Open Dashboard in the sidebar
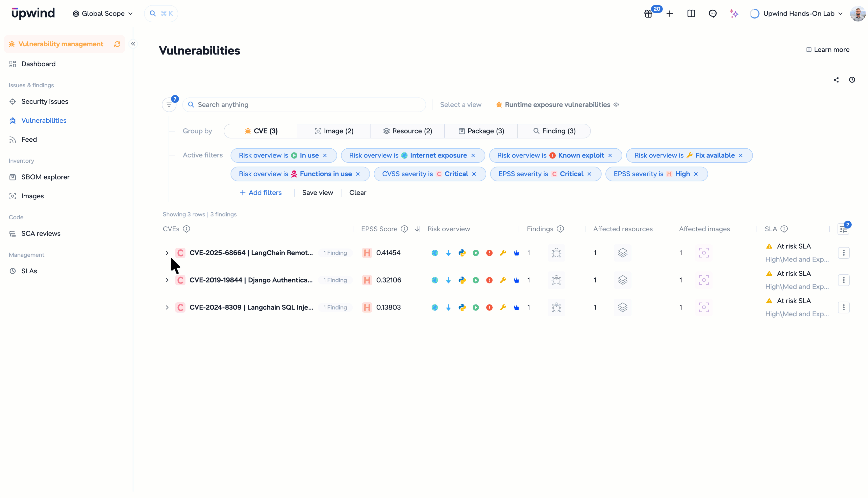Screen dimensions: 868x498 tap(38, 64)
